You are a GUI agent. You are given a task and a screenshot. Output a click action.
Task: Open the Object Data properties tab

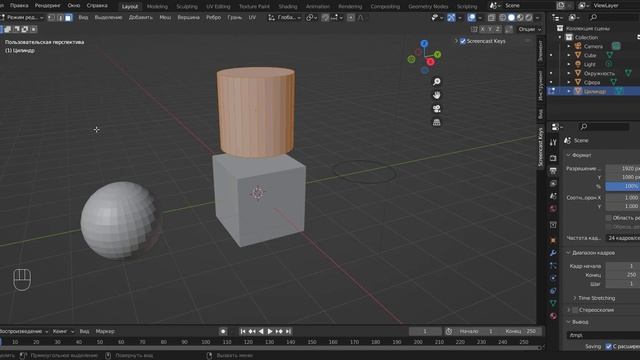pyautogui.click(x=553, y=303)
